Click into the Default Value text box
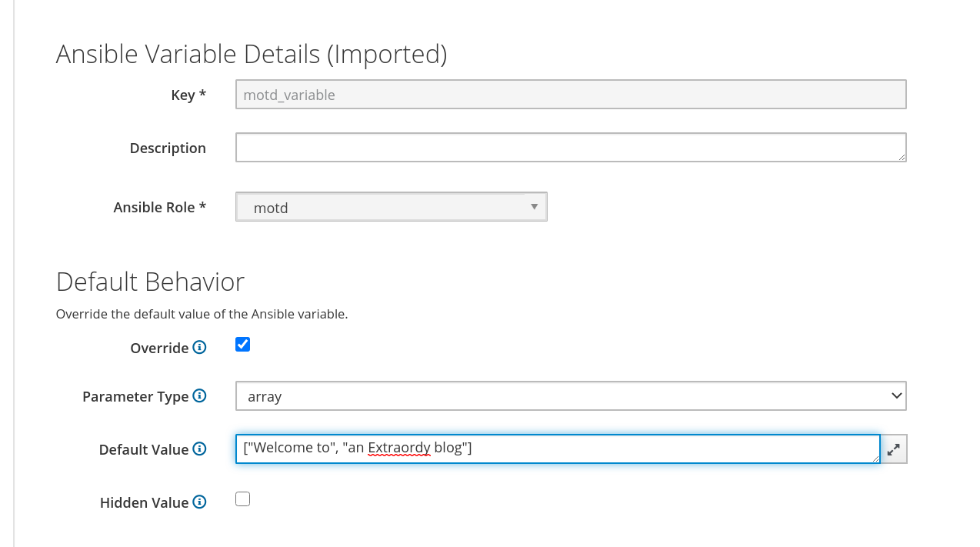The height and width of the screenshot is (547, 980). coord(558,449)
